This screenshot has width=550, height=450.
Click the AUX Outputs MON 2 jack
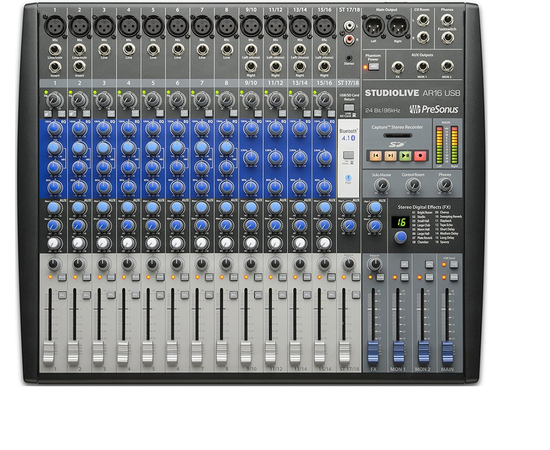pos(447,67)
